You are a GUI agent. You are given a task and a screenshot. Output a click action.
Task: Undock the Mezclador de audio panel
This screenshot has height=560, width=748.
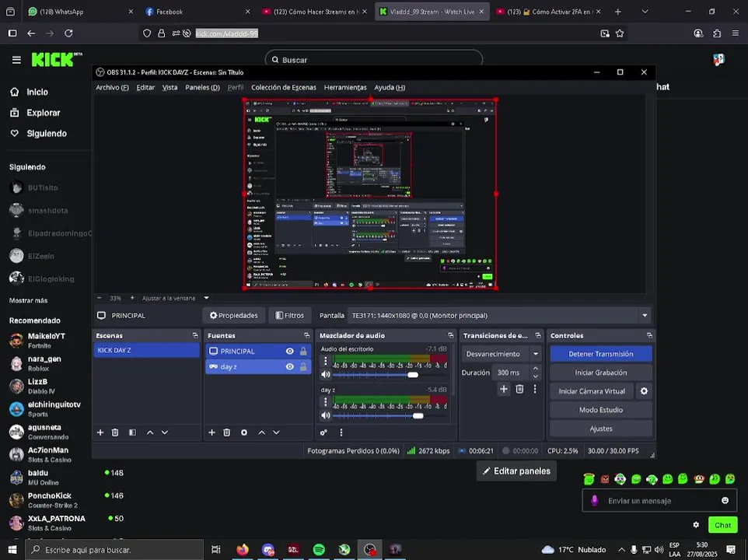point(450,335)
